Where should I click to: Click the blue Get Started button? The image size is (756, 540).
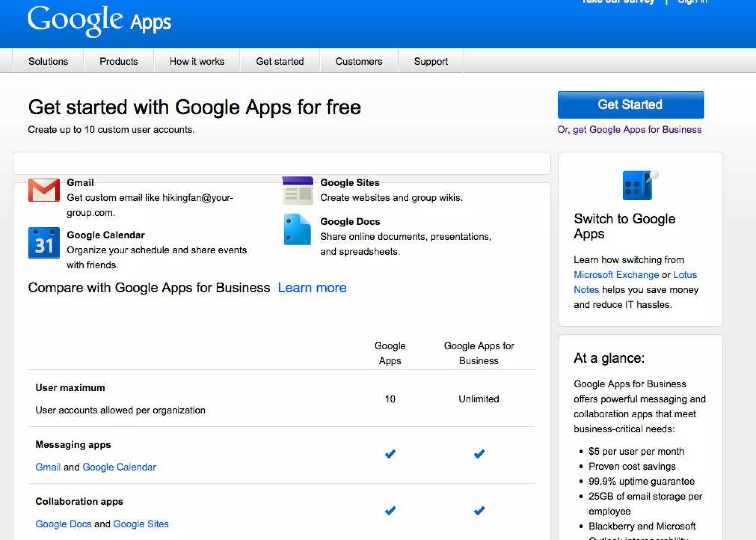coord(631,105)
